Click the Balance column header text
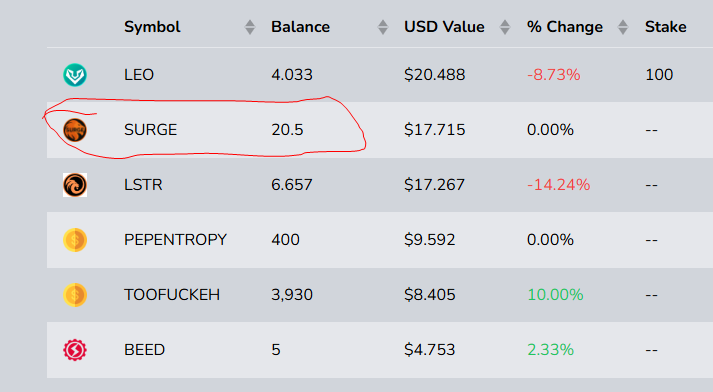713x392 pixels. [x=301, y=27]
